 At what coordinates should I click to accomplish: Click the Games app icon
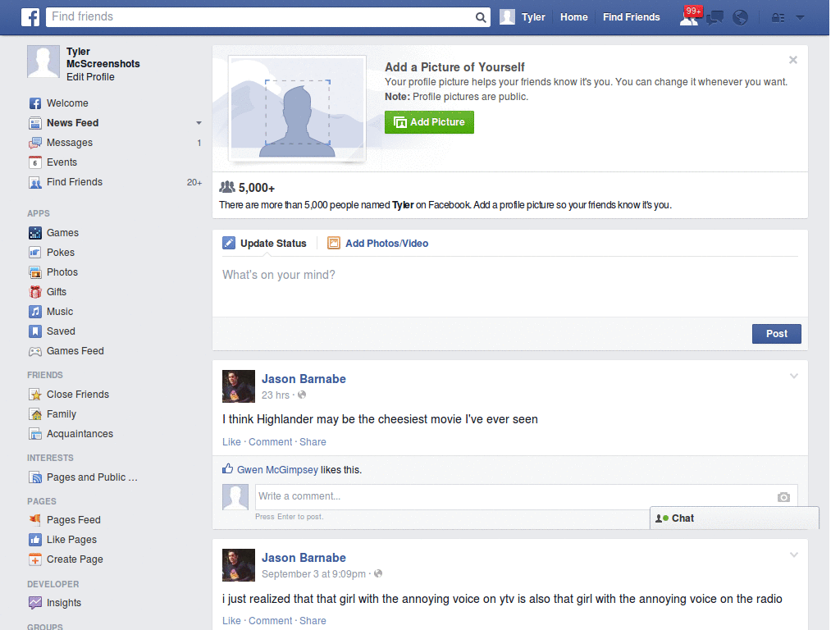click(34, 233)
